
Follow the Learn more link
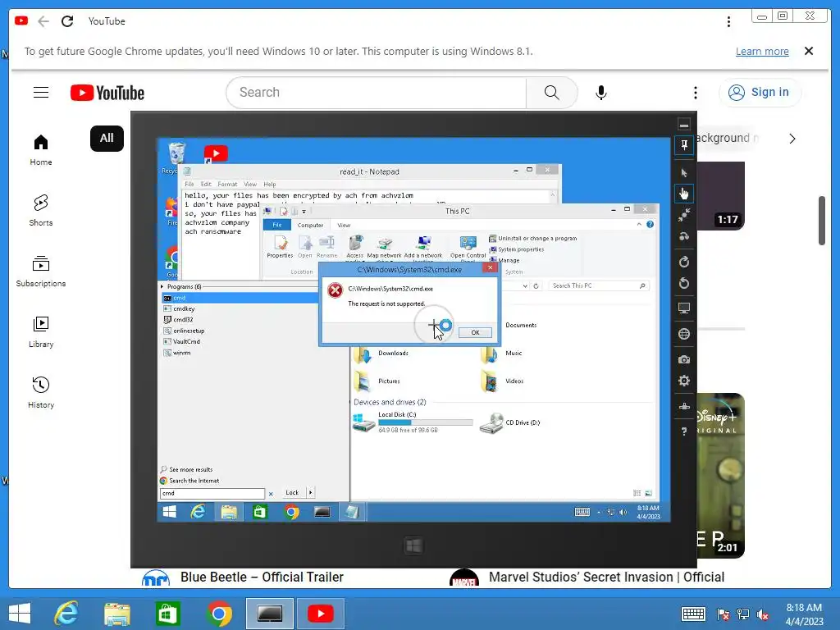click(762, 52)
